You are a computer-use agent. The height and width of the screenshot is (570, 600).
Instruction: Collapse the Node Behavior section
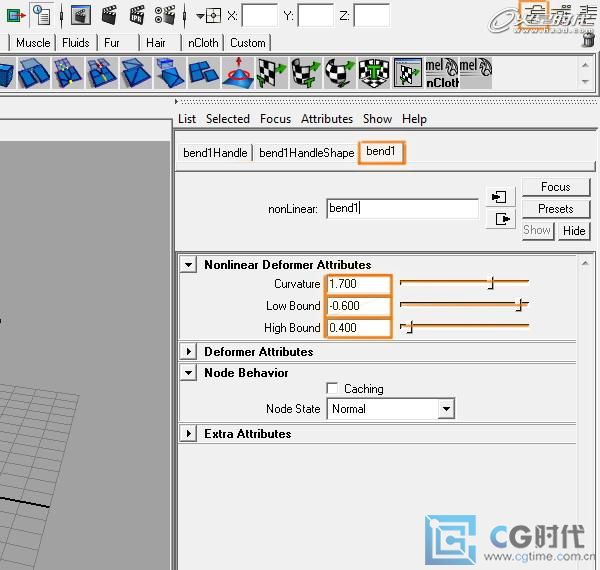tap(188, 372)
